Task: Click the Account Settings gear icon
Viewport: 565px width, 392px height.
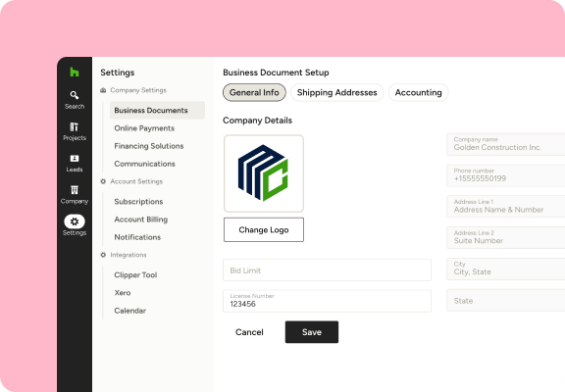Action: click(103, 181)
